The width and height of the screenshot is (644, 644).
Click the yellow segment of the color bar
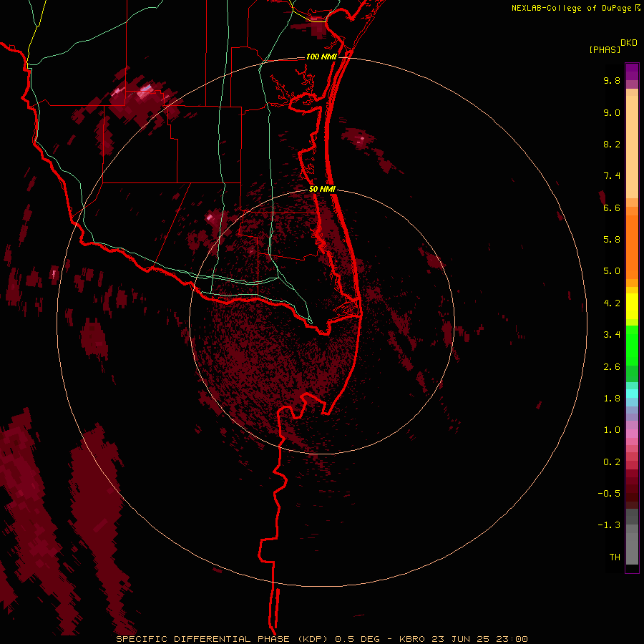[632, 306]
